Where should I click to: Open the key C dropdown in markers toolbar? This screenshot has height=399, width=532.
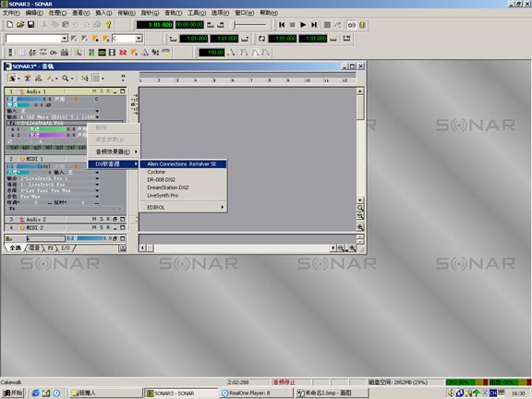139,39
